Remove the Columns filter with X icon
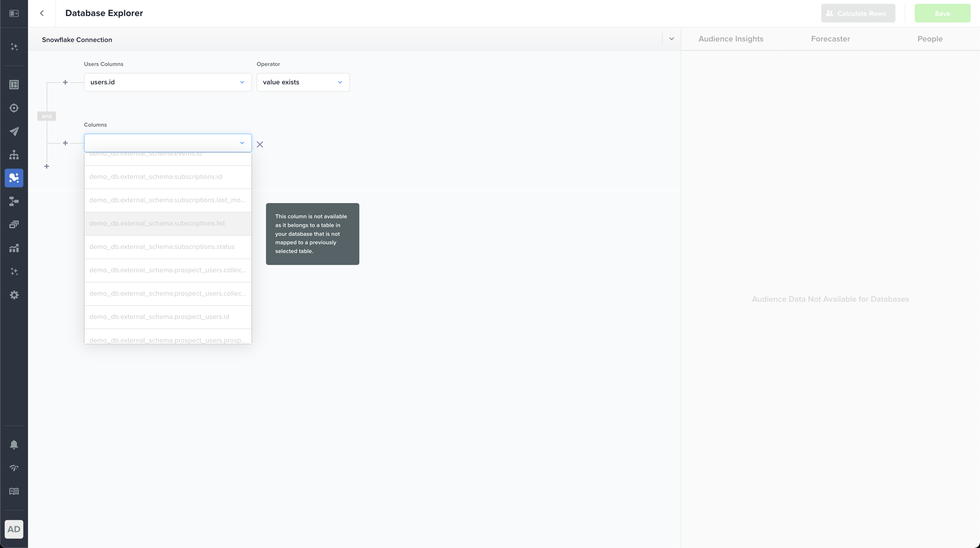 (x=260, y=145)
